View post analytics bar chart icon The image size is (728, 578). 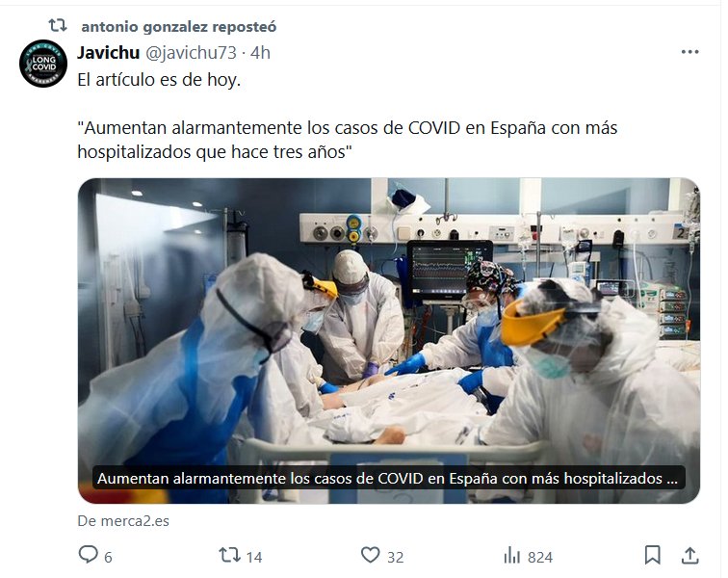tap(511, 556)
